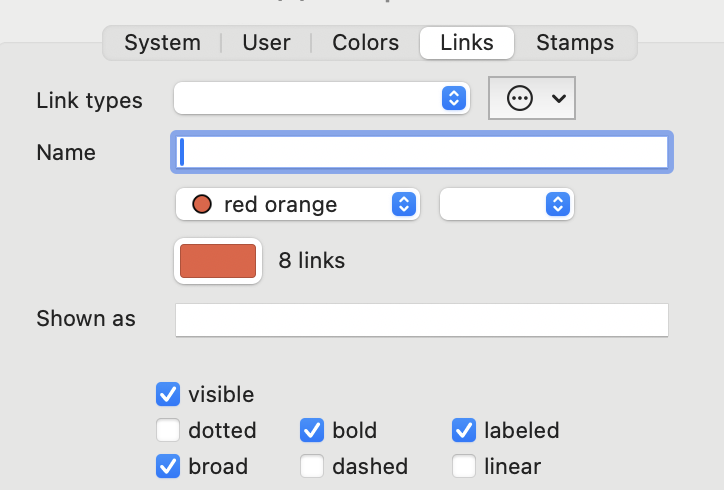The height and width of the screenshot is (490, 724).
Task: Click the red orange color well
Action: click(x=218, y=261)
